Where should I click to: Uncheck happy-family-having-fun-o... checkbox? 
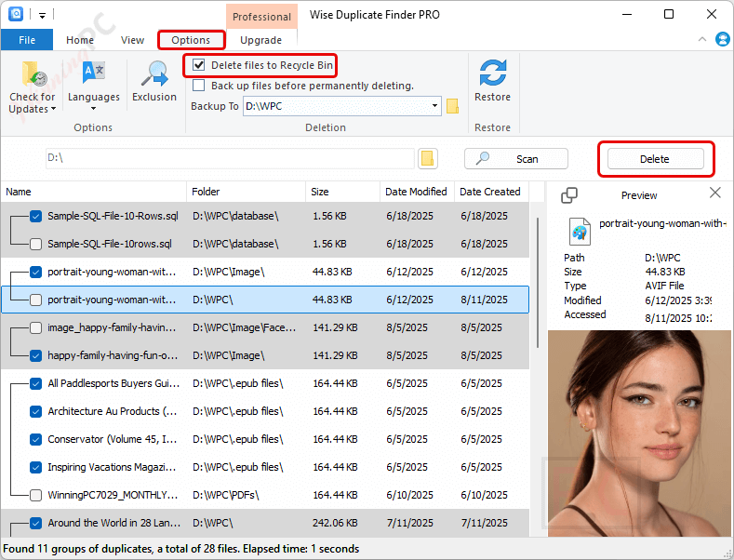(35, 355)
